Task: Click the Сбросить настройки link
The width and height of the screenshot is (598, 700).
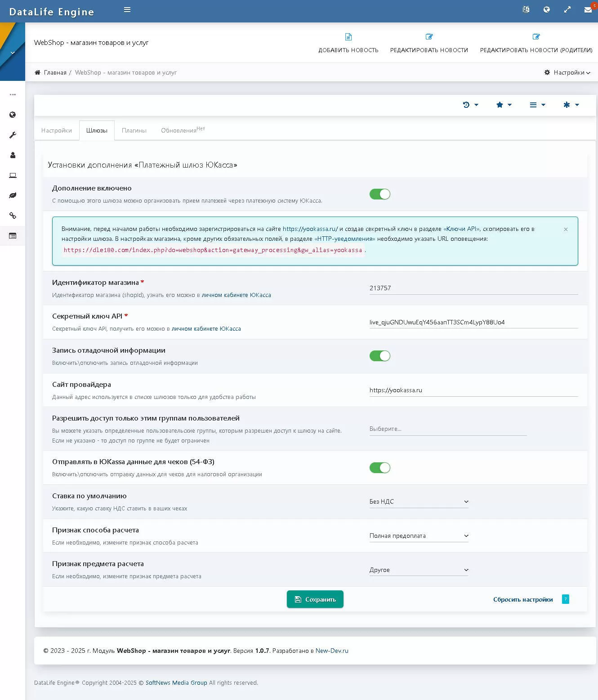Action: tap(523, 599)
